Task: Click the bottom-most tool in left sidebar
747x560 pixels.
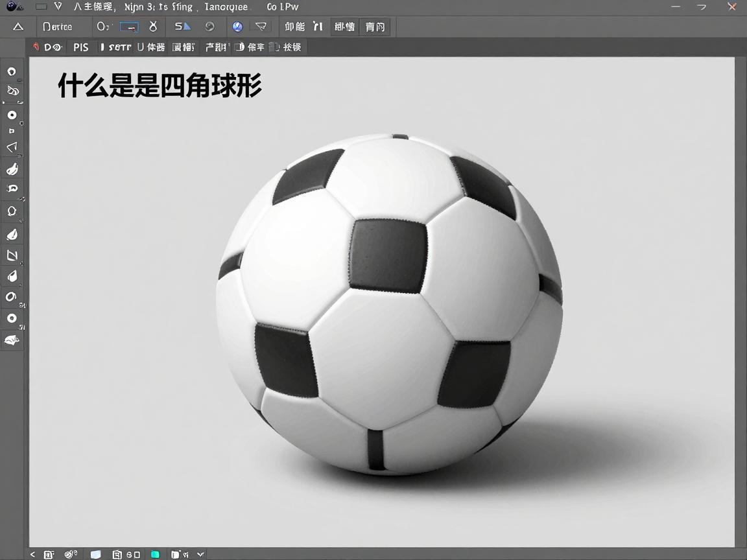Action: 12,340
